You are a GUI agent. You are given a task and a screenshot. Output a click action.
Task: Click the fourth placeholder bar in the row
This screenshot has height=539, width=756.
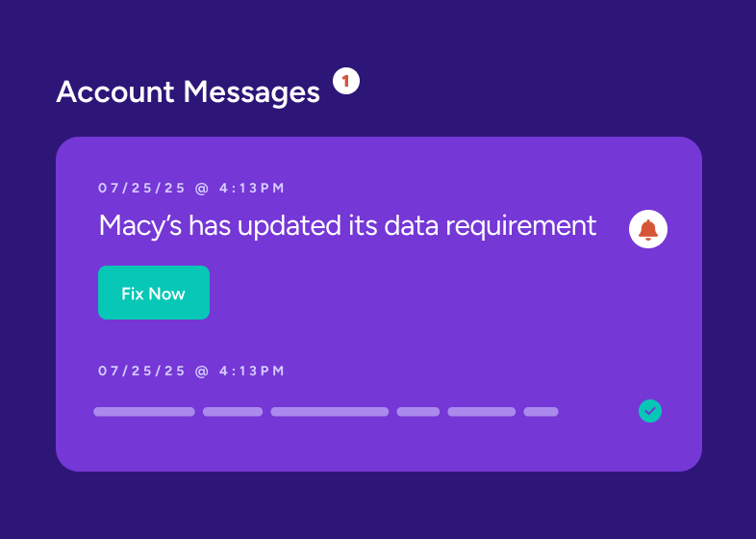(x=418, y=412)
